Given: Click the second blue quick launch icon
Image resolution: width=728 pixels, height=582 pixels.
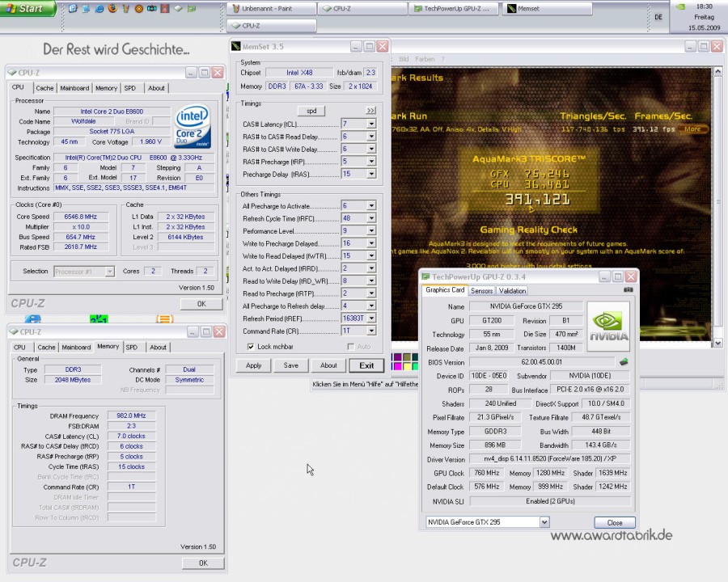Looking at the screenshot, I should tap(86, 8).
